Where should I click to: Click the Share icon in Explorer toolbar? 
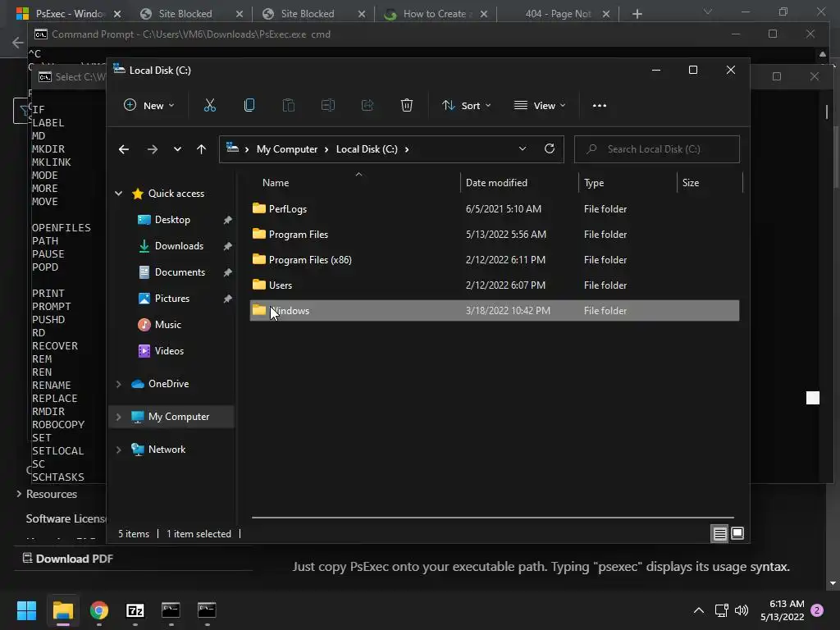click(367, 106)
